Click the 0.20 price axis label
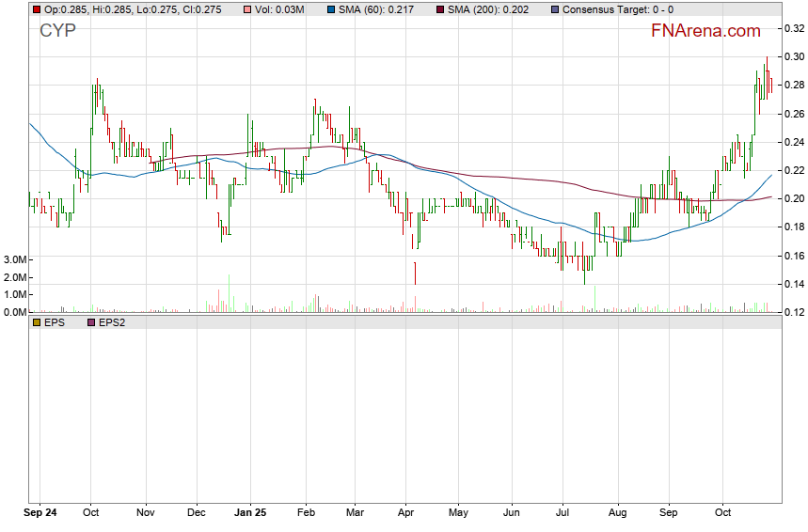Viewport: 808px width, 532px height. (794, 199)
